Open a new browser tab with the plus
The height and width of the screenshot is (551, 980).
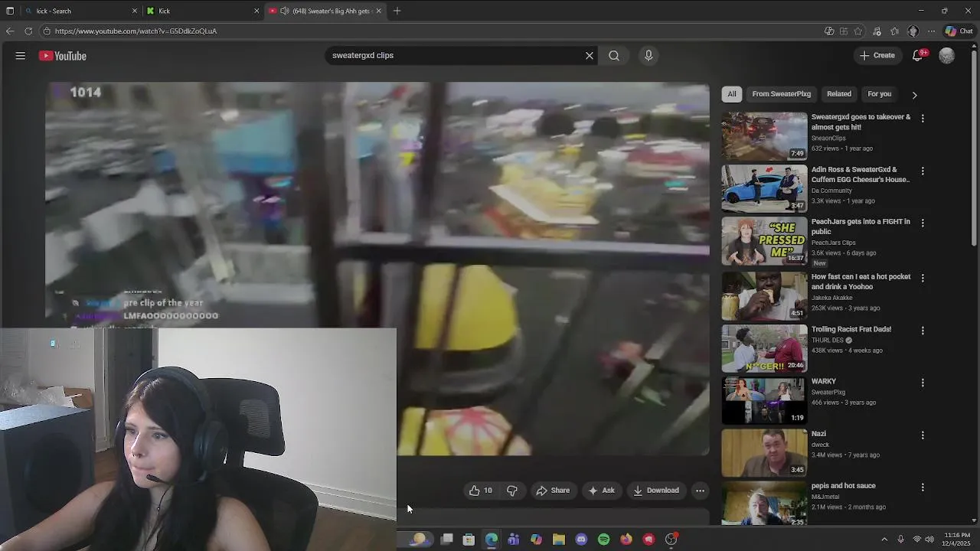click(397, 11)
